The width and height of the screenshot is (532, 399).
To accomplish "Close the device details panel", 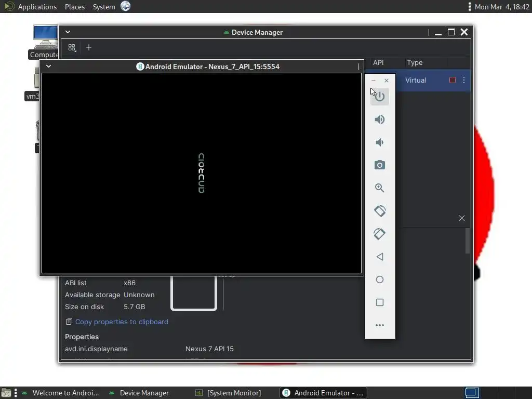I will point(462,218).
